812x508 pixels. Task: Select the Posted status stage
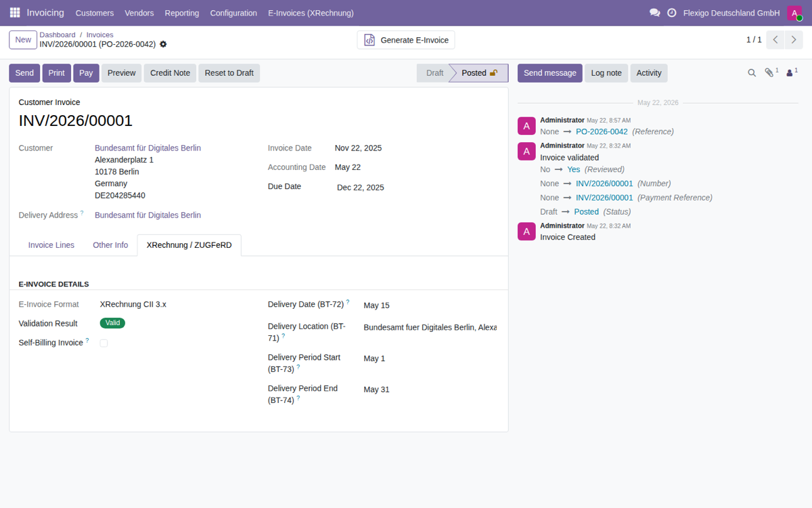coord(480,73)
